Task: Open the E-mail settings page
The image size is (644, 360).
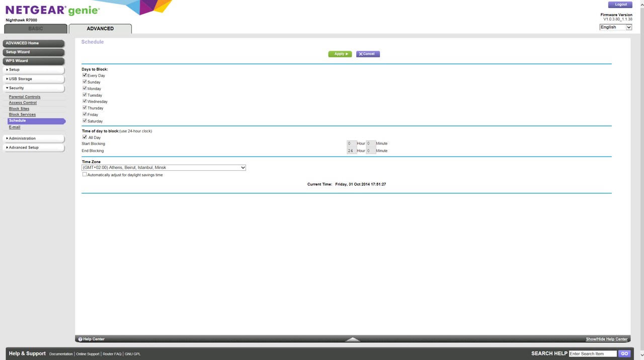Action: click(15, 127)
